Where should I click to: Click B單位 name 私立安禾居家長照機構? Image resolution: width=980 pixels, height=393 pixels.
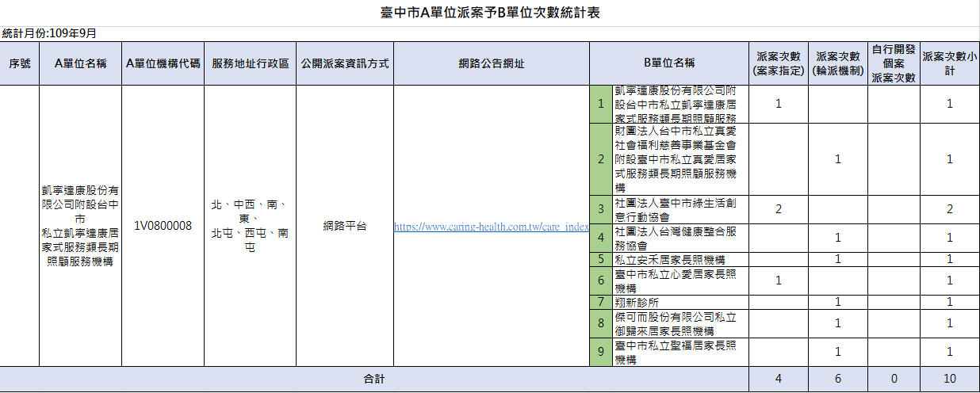(680, 259)
